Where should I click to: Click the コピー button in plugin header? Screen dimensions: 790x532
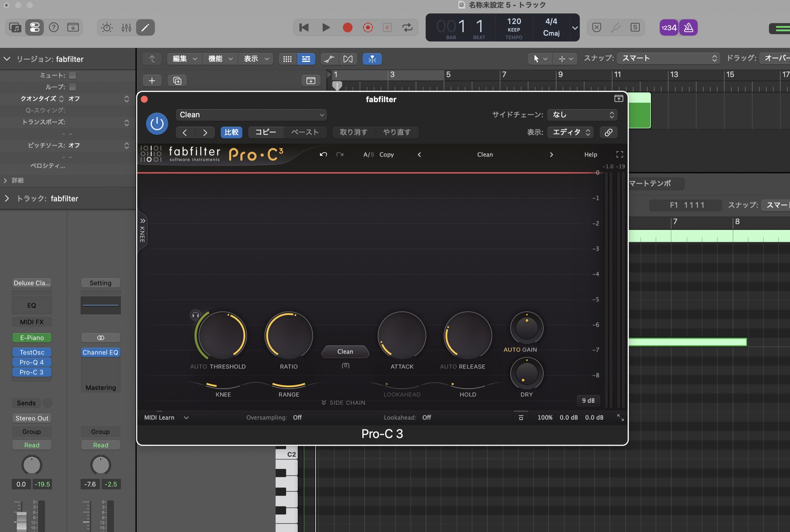tap(265, 132)
